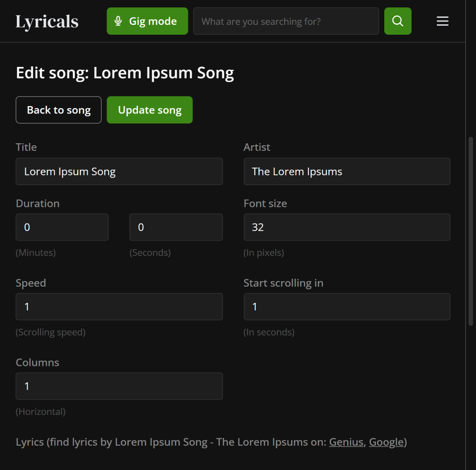Focus the search field in header

(x=286, y=21)
